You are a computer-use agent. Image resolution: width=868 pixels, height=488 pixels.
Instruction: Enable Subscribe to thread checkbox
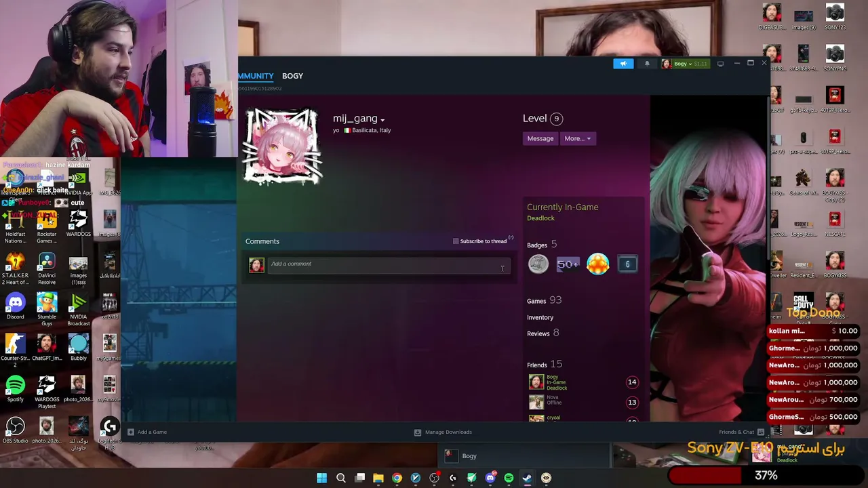point(456,241)
